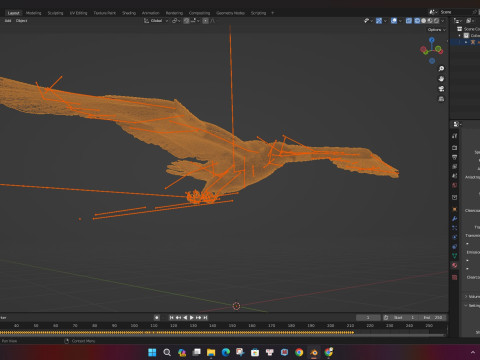This screenshot has height=360, width=480.
Task: Click the current frame number field
Action: coord(368,318)
